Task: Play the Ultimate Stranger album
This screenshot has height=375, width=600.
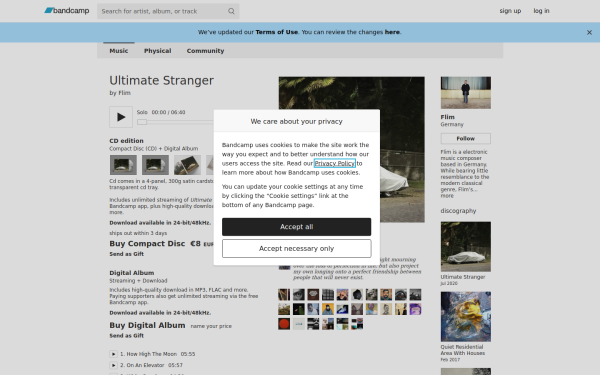Action: (x=121, y=117)
